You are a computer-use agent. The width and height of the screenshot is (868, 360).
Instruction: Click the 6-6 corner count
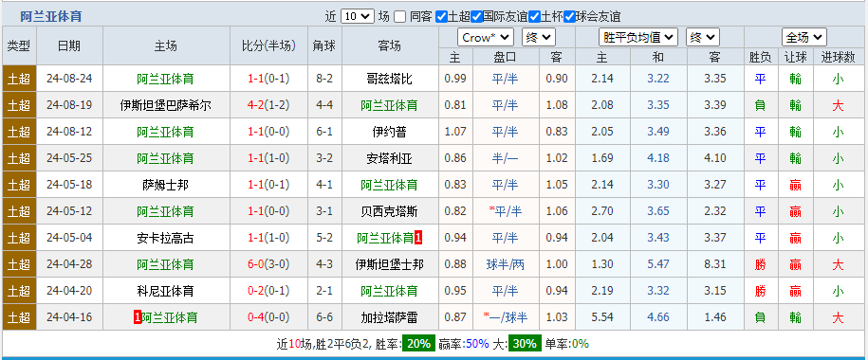coord(324,317)
